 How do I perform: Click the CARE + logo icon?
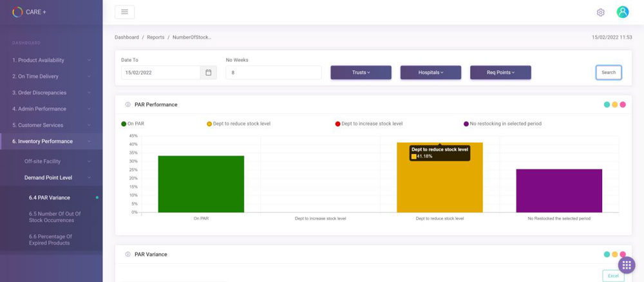(x=17, y=12)
